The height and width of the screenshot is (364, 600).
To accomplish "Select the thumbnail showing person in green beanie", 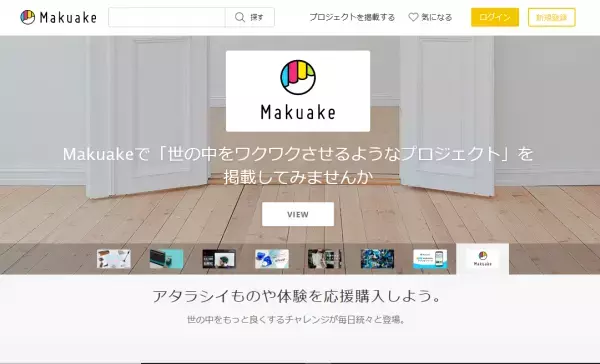I will pos(219,259).
